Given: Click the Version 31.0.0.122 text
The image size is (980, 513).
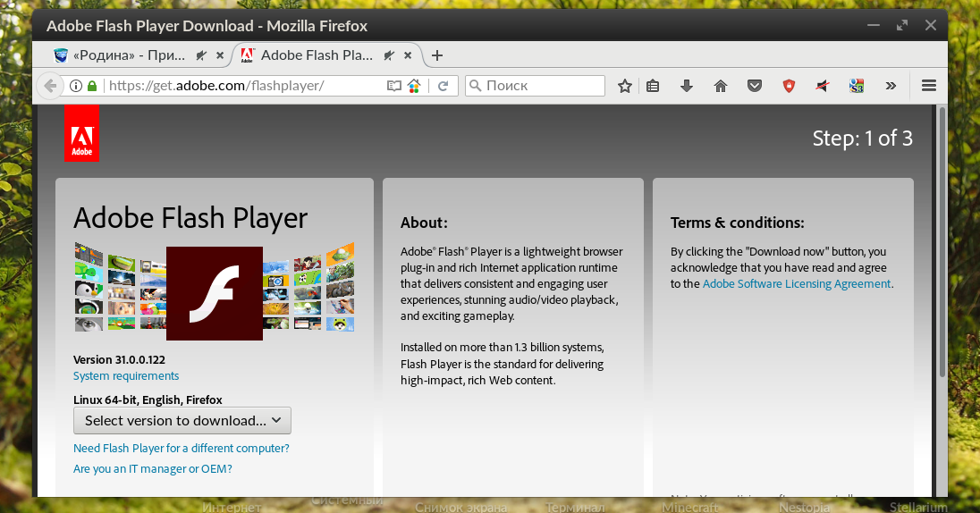Looking at the screenshot, I should click(x=120, y=360).
